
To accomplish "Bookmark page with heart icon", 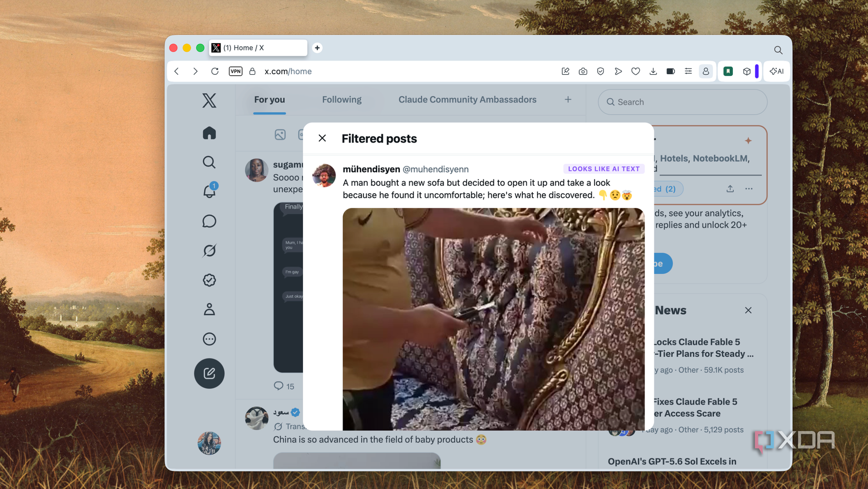I will [635, 71].
